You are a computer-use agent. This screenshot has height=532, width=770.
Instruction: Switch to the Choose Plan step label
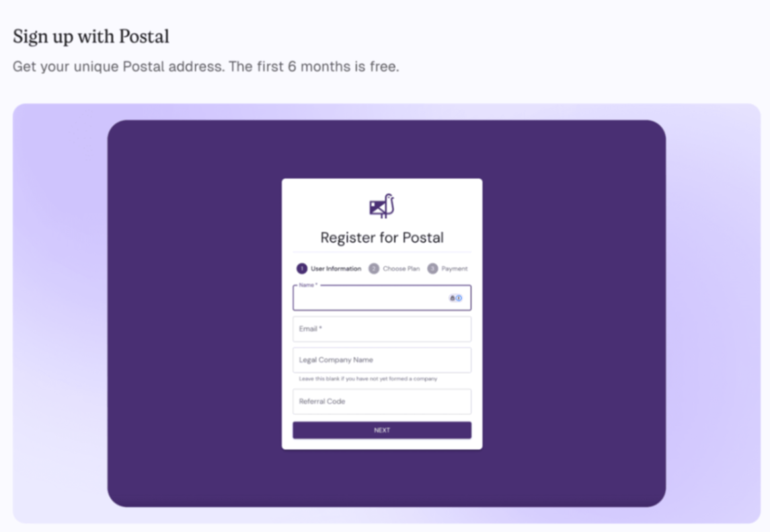401,268
